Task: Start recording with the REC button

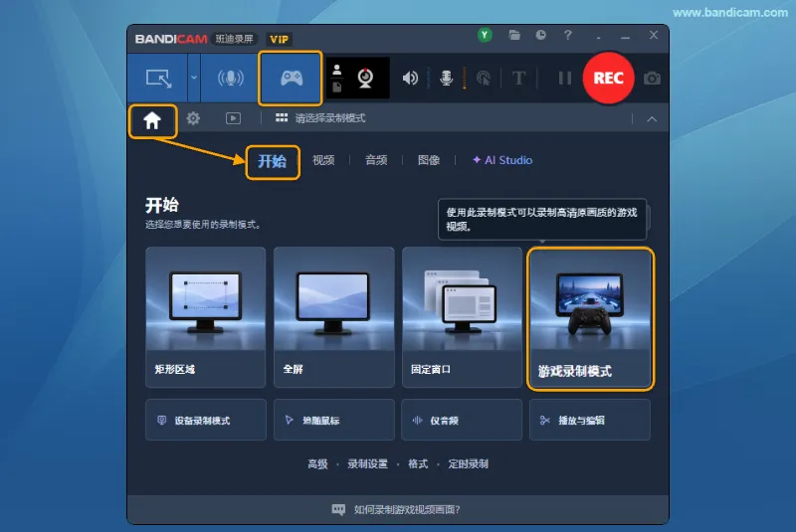Action: coord(608,79)
